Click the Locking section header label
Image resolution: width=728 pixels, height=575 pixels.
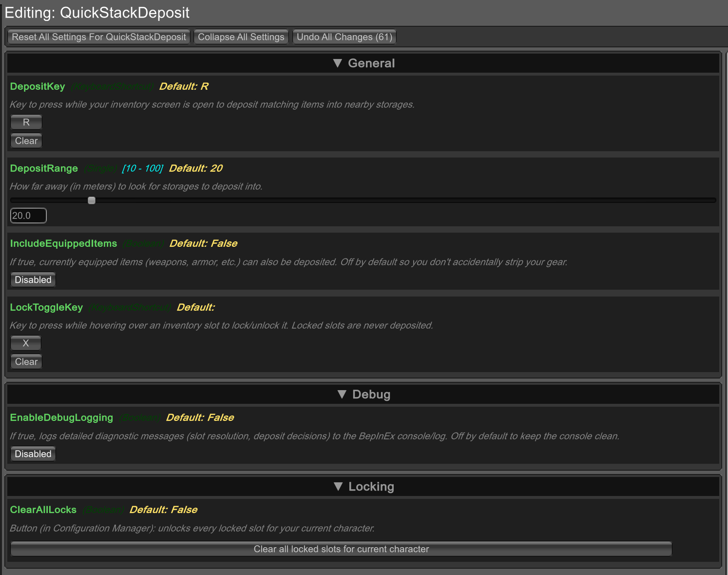tap(371, 487)
